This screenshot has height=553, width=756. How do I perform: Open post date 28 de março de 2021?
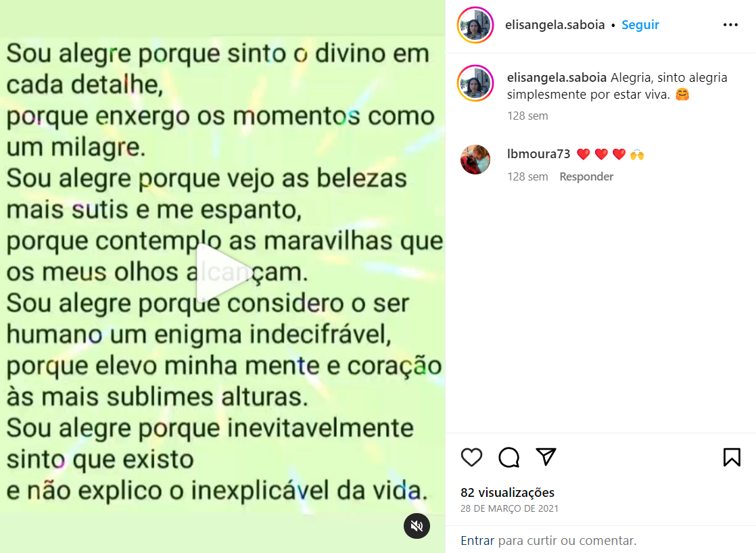tap(509, 508)
